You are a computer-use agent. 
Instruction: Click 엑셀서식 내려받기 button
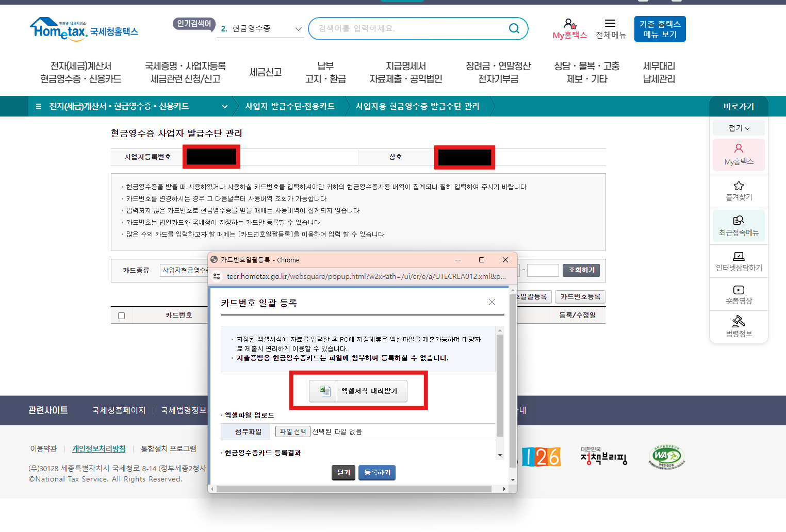pos(358,391)
